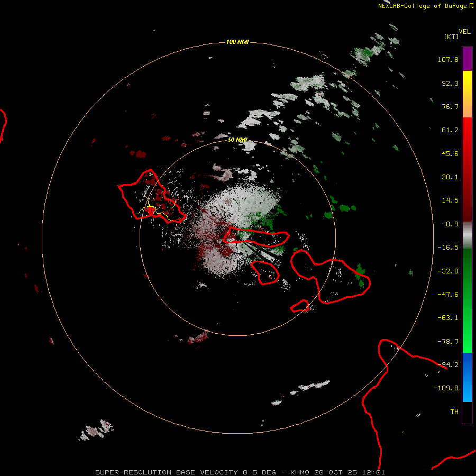Click the 76.7 velocity scale value
The height and width of the screenshot is (476, 476).
tap(450, 106)
